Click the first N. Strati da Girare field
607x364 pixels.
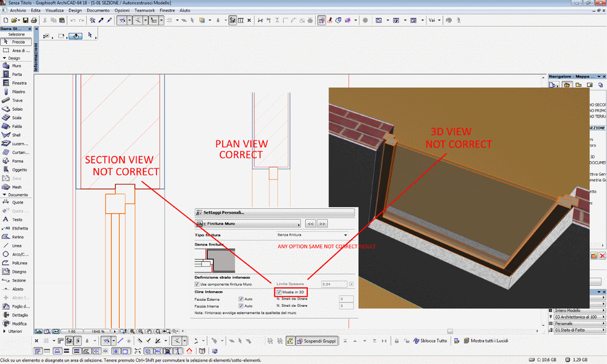tap(346, 299)
